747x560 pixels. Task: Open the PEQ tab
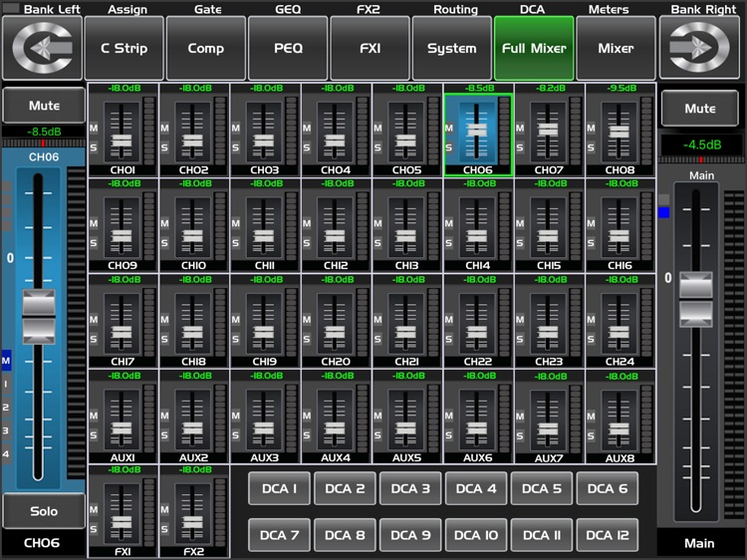[x=288, y=48]
